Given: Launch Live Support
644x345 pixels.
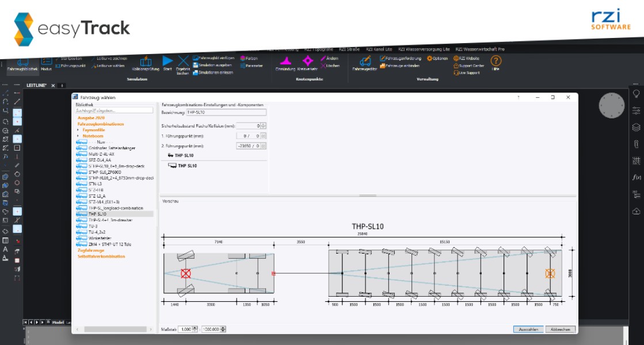Looking at the screenshot, I should coord(467,72).
